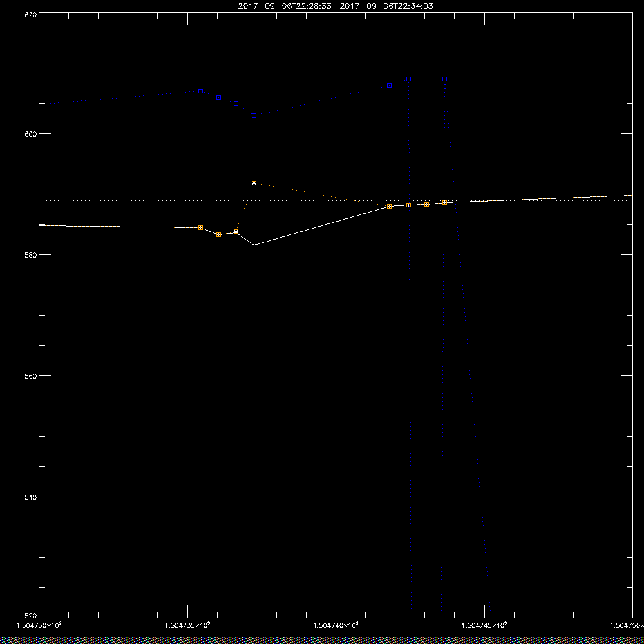
Task: Select the first orange marker after the peak
Action: (390, 207)
